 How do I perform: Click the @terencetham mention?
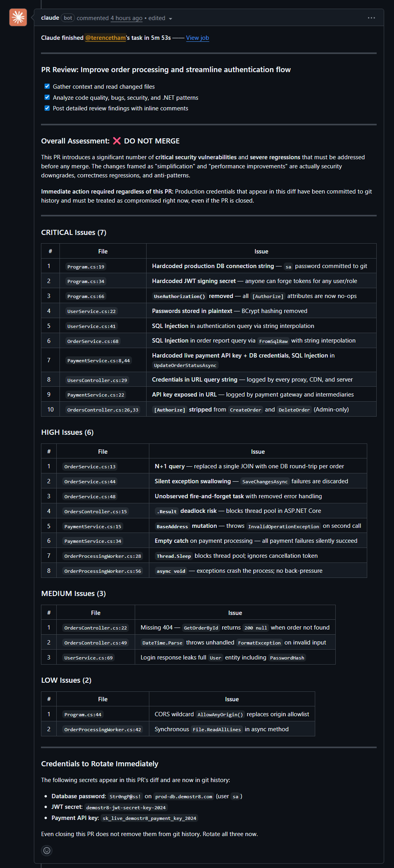[x=106, y=38]
